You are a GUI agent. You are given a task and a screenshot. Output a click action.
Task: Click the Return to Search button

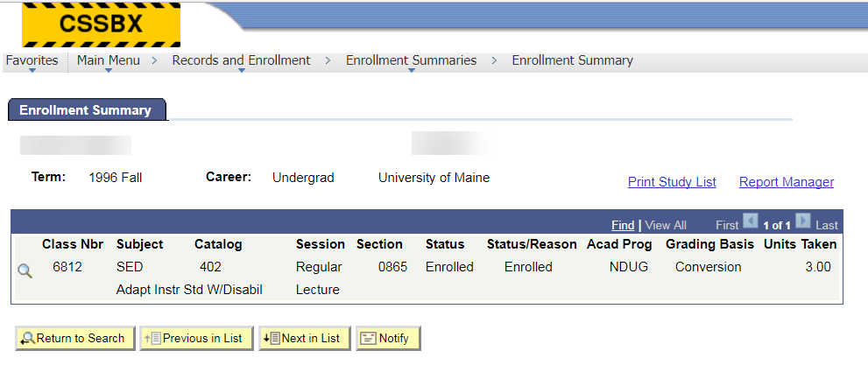75,338
